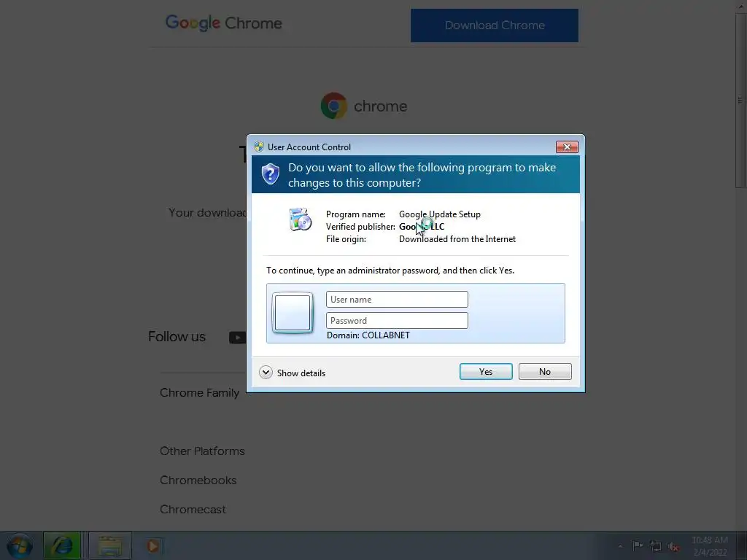Click the Action Center flag icon
747x560 pixels.
point(637,545)
